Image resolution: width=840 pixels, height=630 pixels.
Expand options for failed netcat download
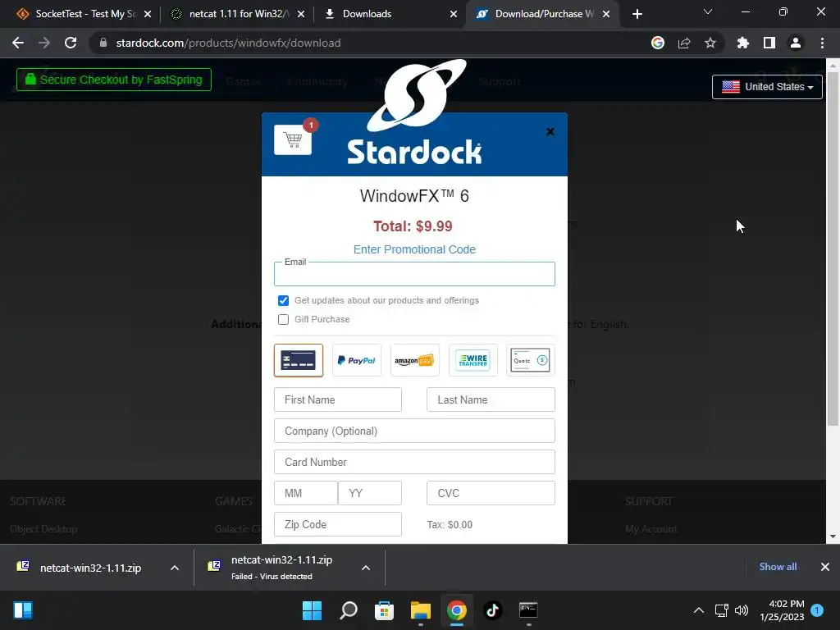pos(366,568)
